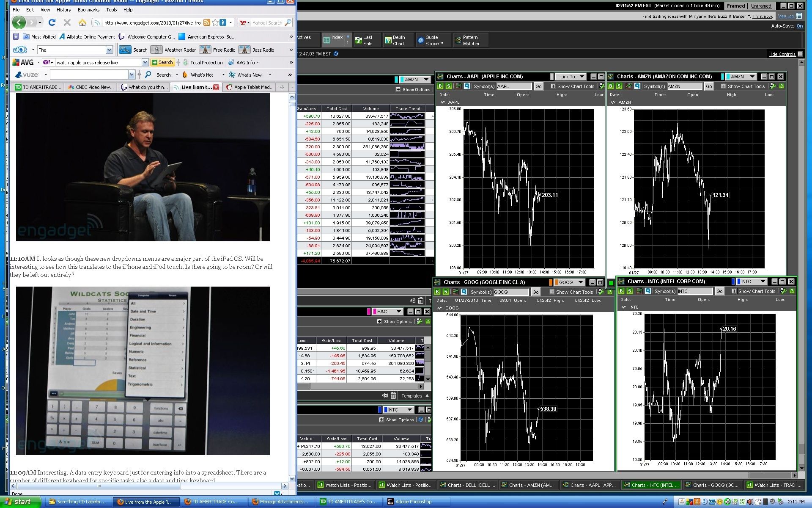Expand Show Chart Tools in AMZN chart
Viewport: 812px width, 508px height.
pos(743,86)
